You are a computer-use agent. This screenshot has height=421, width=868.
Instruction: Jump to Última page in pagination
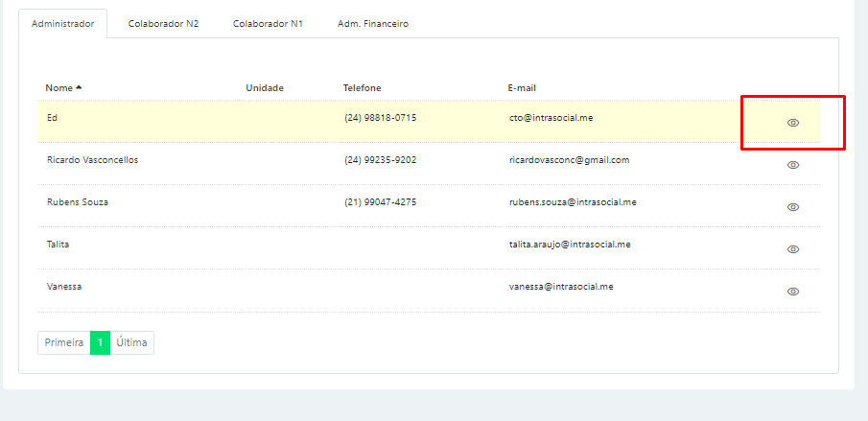pyautogui.click(x=132, y=342)
